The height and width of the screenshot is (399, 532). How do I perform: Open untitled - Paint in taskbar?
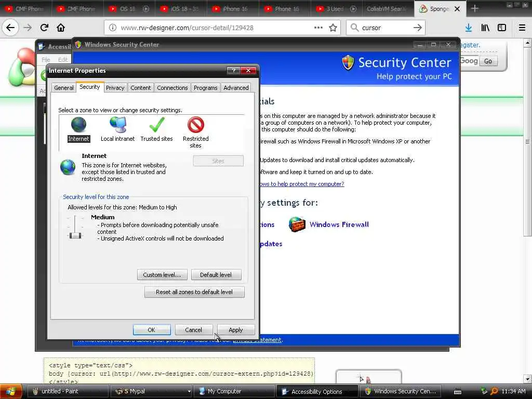coord(67,391)
